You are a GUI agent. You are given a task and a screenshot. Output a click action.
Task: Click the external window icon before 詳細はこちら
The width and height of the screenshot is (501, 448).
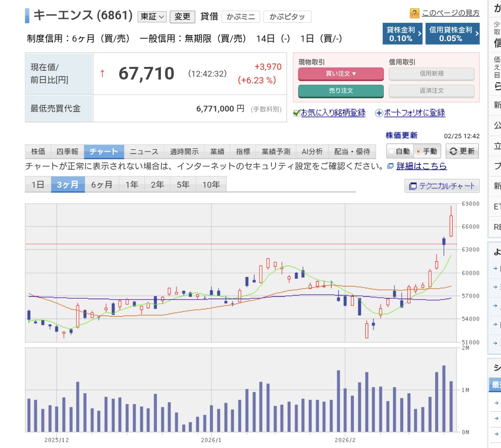391,166
